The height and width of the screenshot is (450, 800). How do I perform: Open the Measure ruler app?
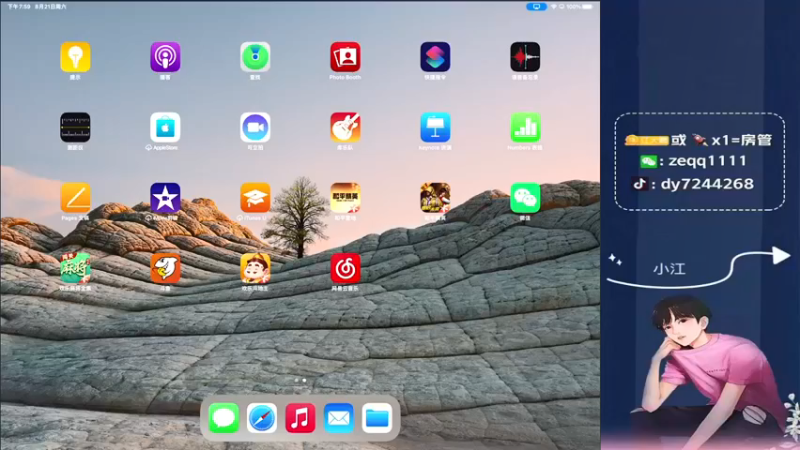pos(76,127)
